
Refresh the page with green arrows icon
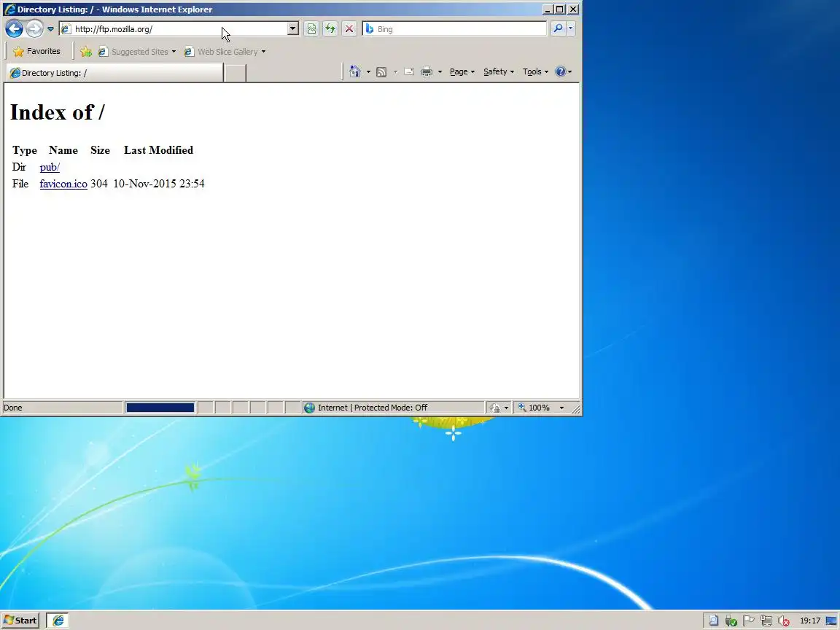[330, 29]
